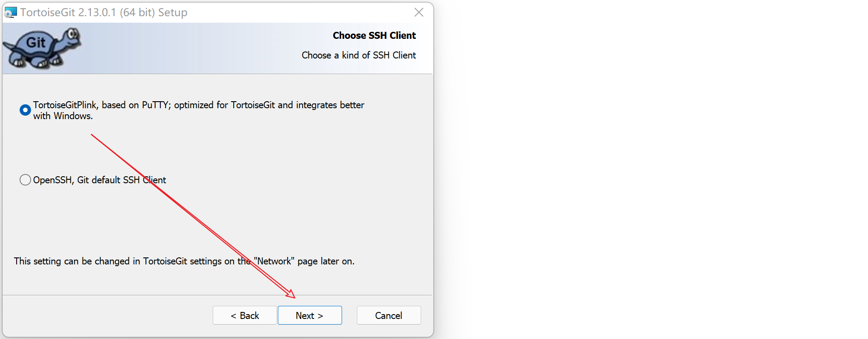
Task: Click the TortoiseGit turtle logo
Action: pyautogui.click(x=41, y=48)
